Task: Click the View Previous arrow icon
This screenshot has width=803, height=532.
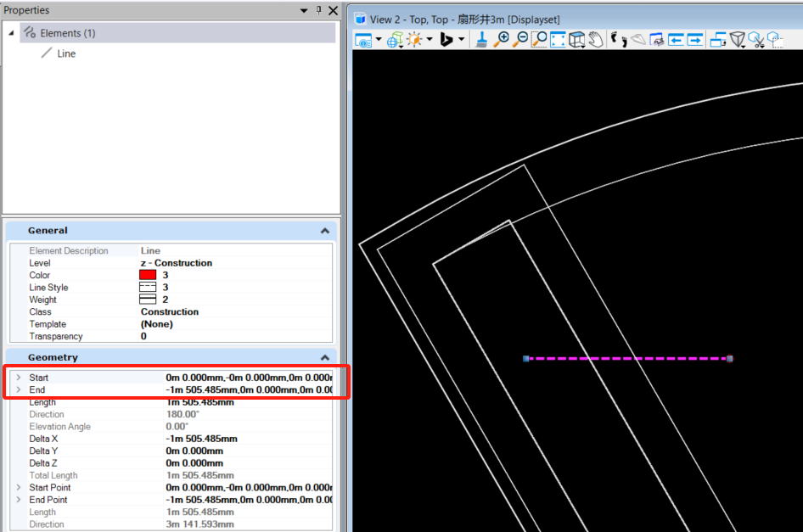Action: click(676, 40)
